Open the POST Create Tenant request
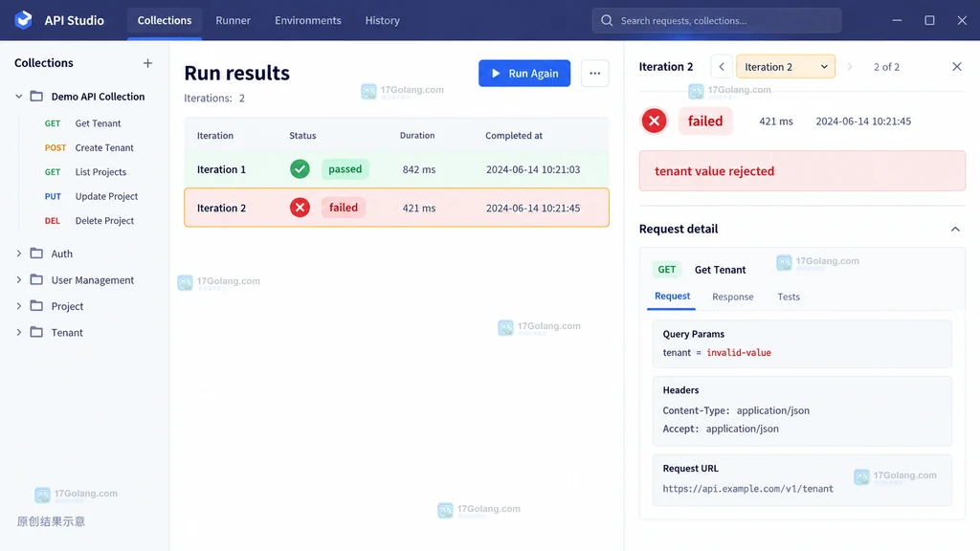Image resolution: width=980 pixels, height=551 pixels. point(89,148)
